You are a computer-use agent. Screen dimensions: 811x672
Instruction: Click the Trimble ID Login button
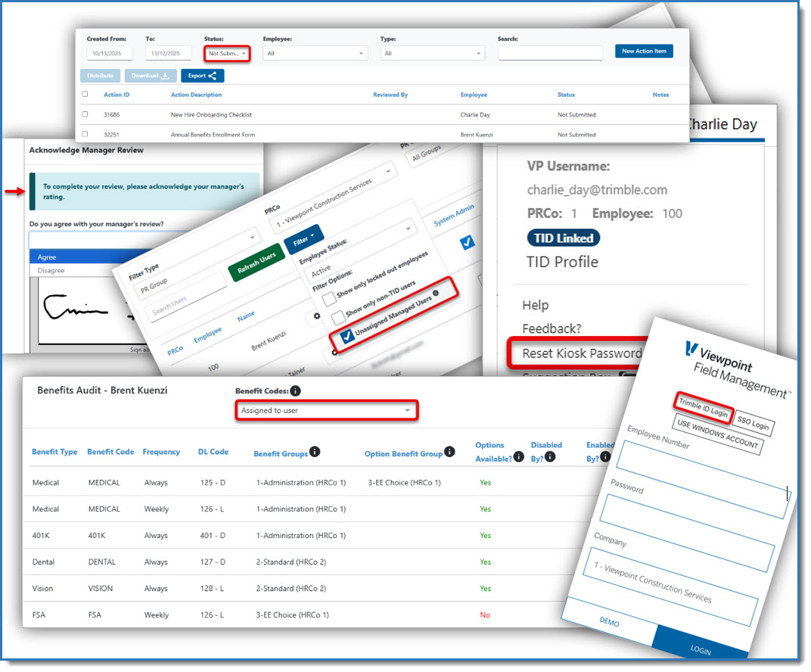704,407
